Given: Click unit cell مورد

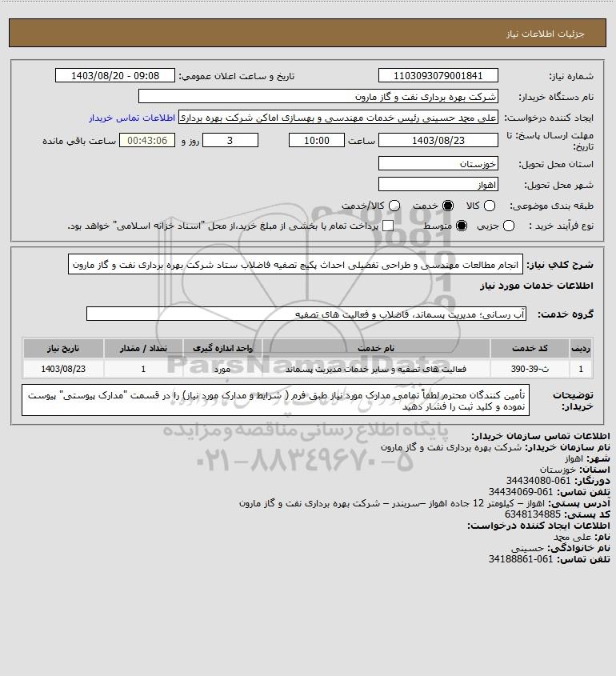Looking at the screenshot, I should click(x=222, y=370).
